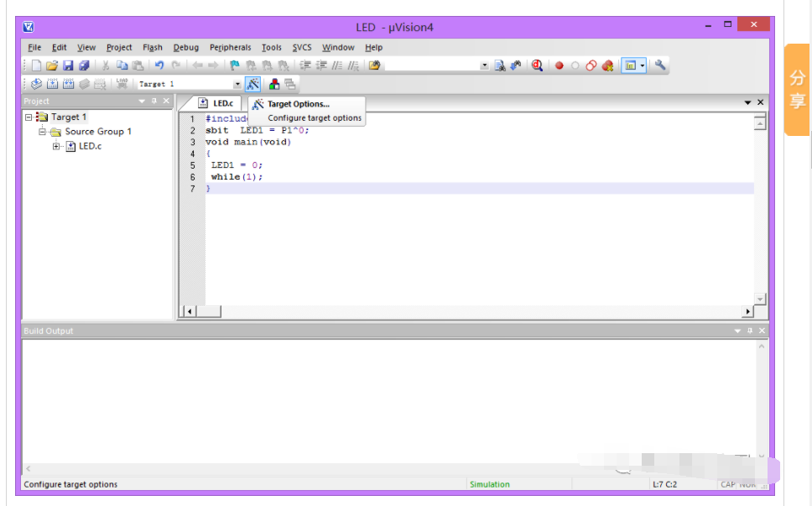Screen dimensions: 812x506
Task: Open a file using the folder icon
Action: [52, 65]
